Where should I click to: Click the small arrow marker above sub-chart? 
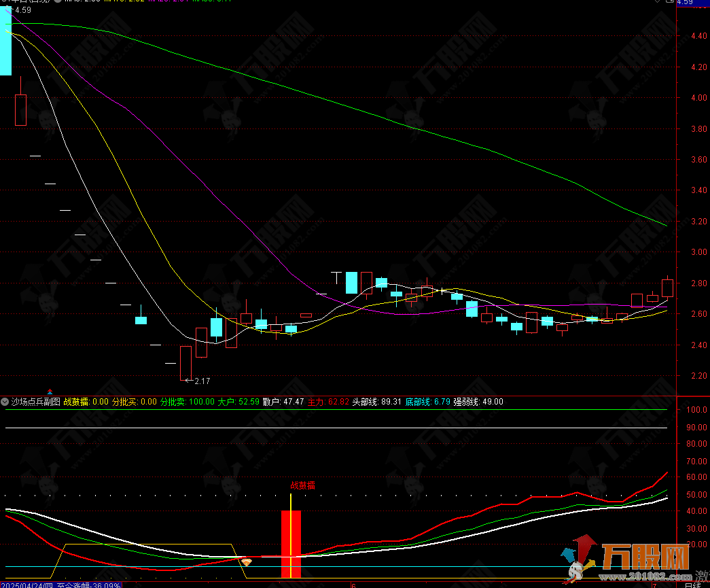[x=50, y=392]
